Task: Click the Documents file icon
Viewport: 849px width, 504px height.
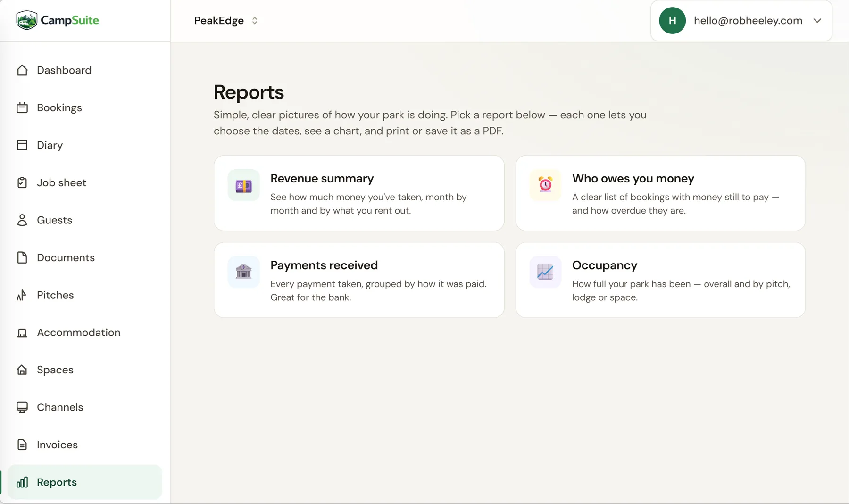Action: 22,257
